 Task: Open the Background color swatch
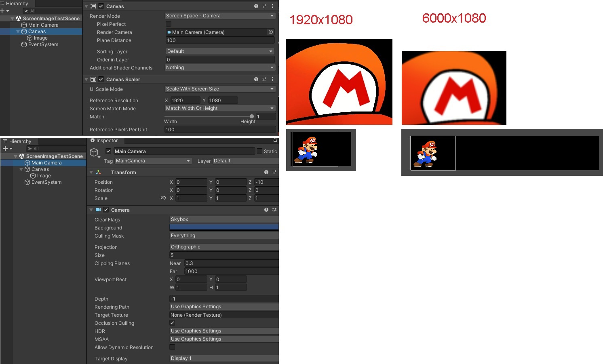[x=224, y=227]
